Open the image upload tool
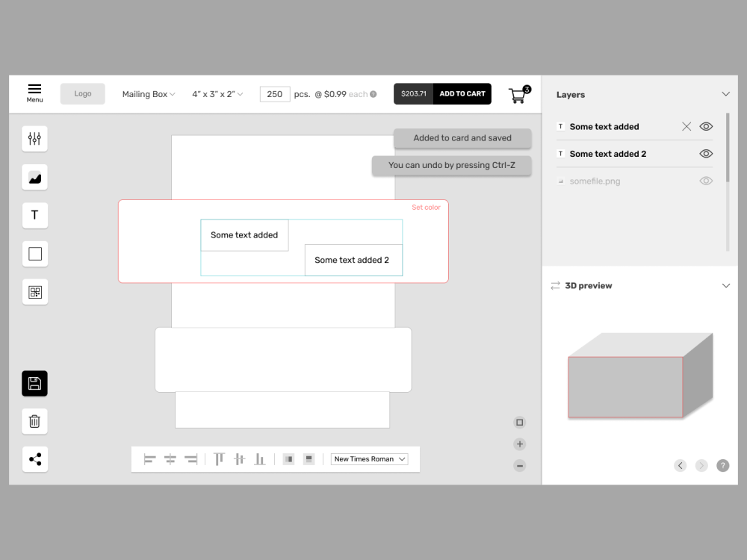Image resolution: width=747 pixels, height=560 pixels. (x=34, y=177)
